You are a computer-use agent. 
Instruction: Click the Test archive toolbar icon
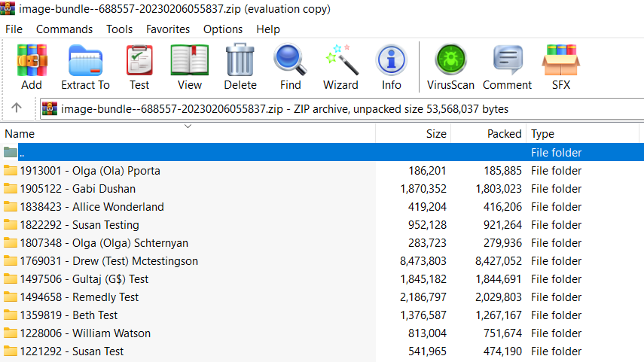click(x=139, y=60)
